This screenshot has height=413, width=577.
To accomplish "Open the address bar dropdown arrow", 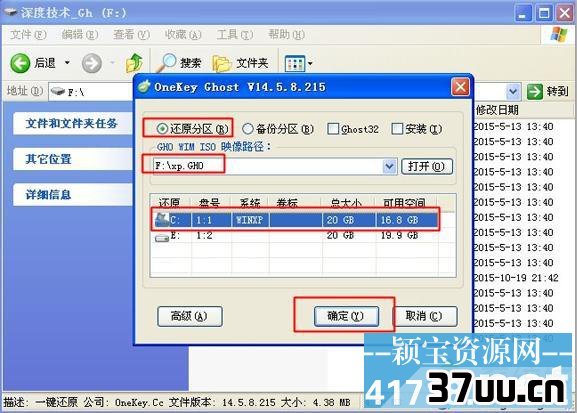I will (x=514, y=91).
